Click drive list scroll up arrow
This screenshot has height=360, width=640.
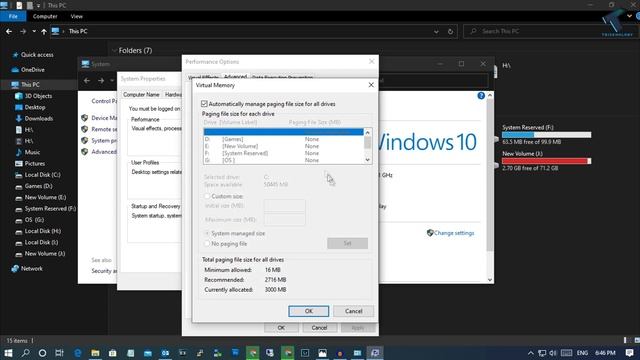pos(367,133)
